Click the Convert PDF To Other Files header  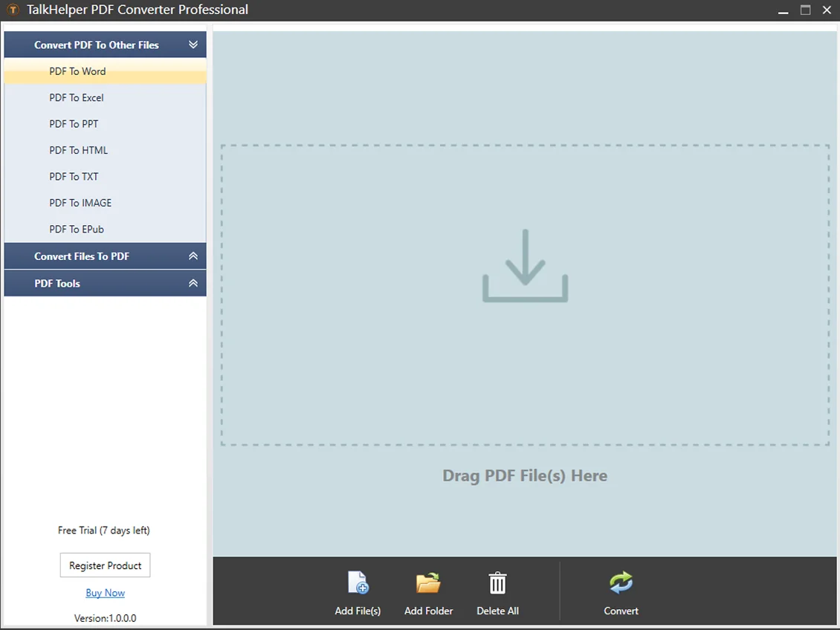[x=105, y=45]
